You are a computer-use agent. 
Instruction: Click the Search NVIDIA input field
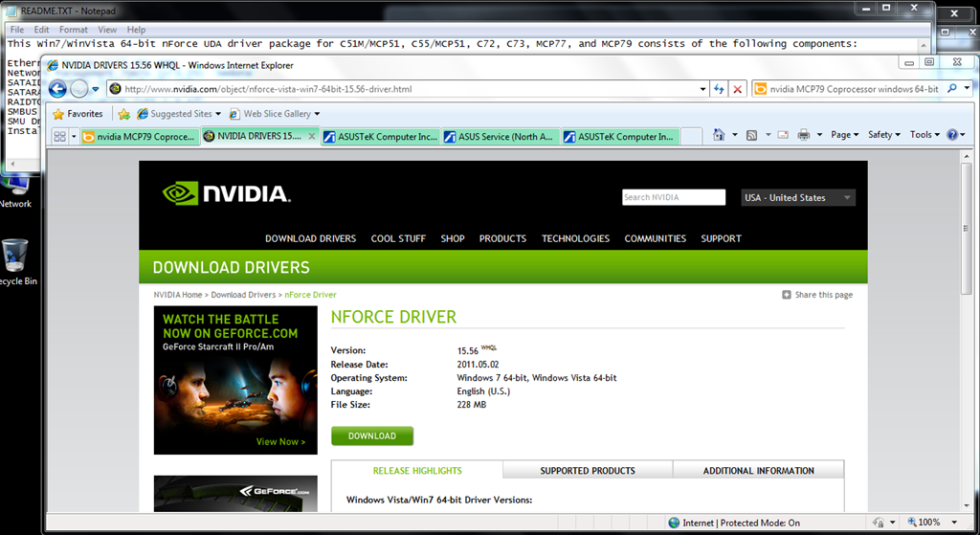(674, 197)
